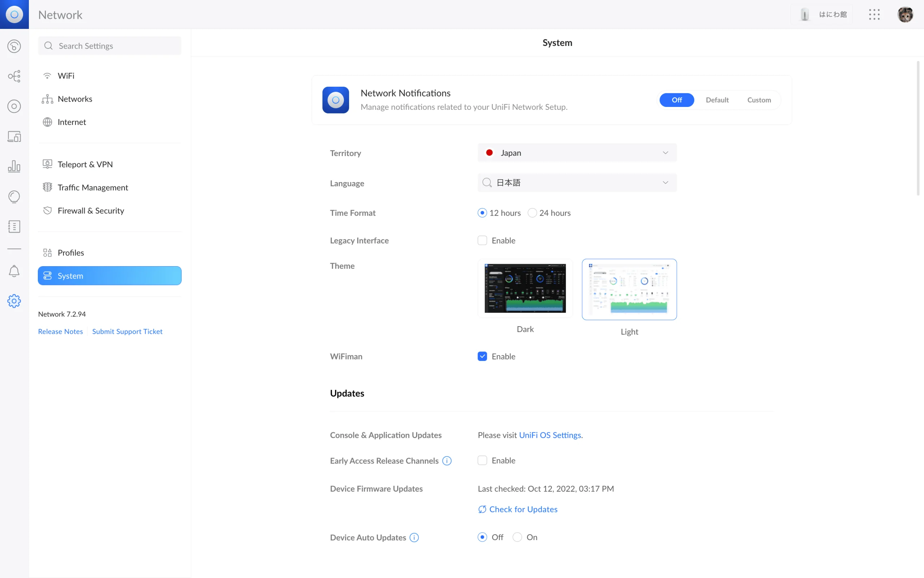Open UniFi OS Settings link
924x578 pixels.
550,435
